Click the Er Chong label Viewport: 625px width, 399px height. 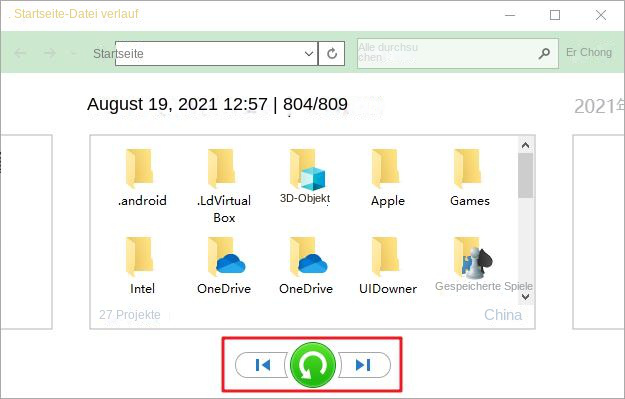pos(589,52)
